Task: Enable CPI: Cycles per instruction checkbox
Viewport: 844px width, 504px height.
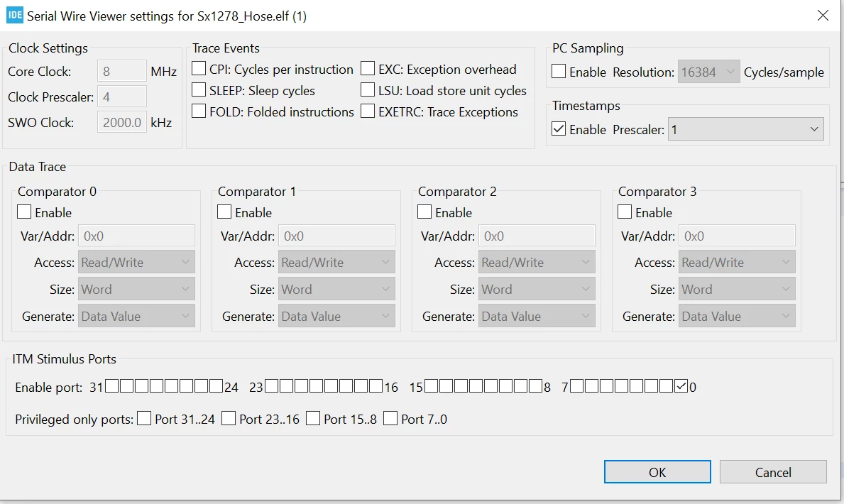Action: 199,68
